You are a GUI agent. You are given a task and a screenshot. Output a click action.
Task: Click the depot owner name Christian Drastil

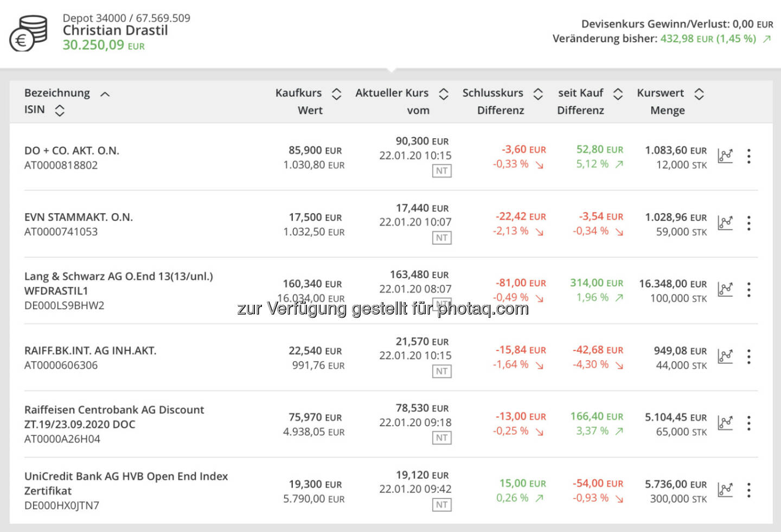[116, 30]
